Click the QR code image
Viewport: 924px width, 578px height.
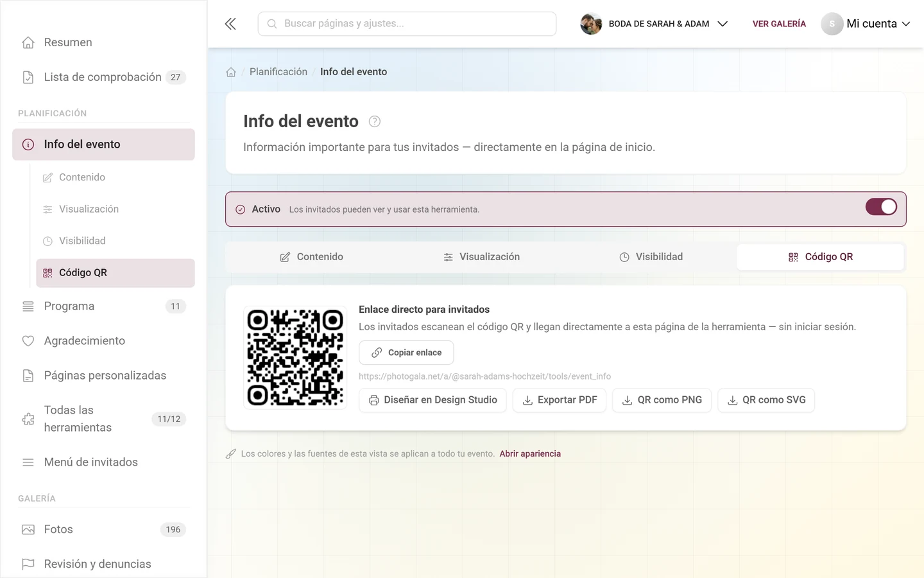tap(295, 358)
